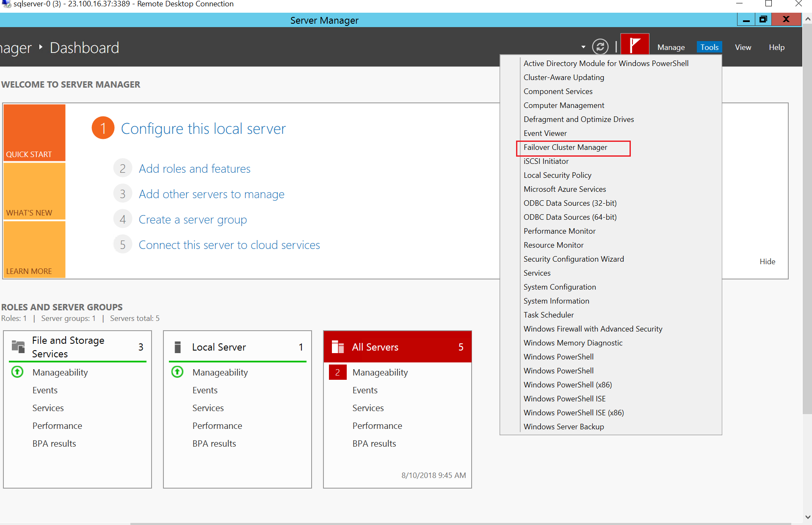Click green Manageability icon under File and Storage
The image size is (812, 525).
17,372
